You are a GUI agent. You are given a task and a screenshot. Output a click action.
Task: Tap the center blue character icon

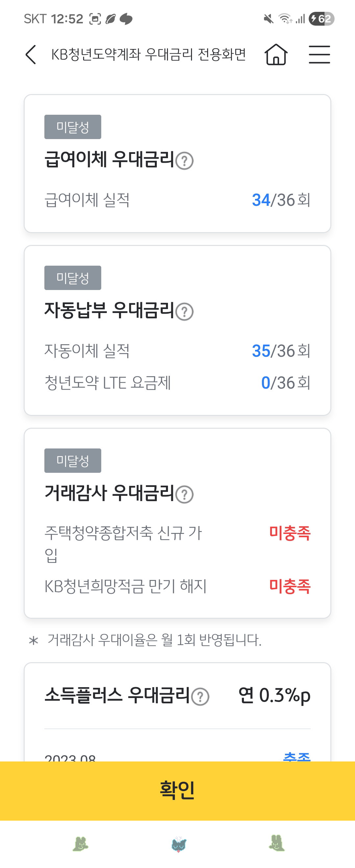[178, 844]
